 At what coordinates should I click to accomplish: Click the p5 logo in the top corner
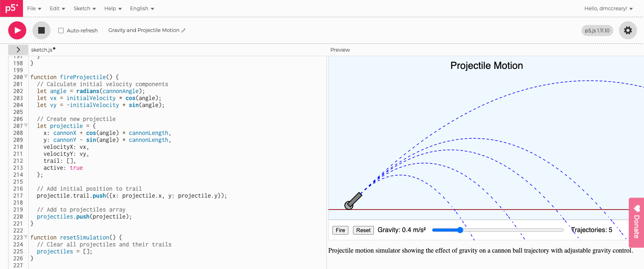pos(11,8)
